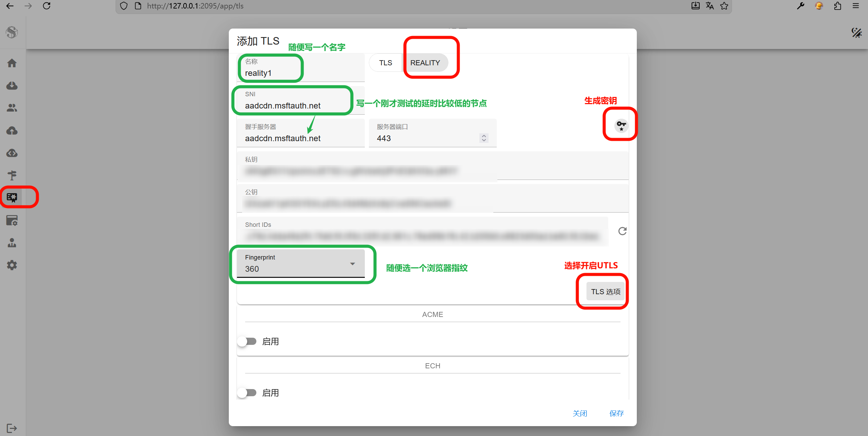Click the signpost routing sidebar icon
Image resolution: width=868 pixels, height=436 pixels.
point(12,175)
